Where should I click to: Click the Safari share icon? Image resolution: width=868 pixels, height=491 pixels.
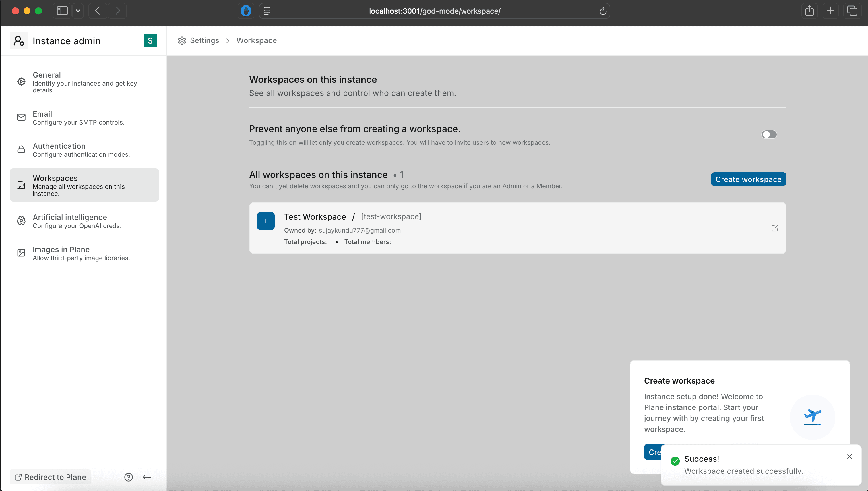(x=809, y=11)
